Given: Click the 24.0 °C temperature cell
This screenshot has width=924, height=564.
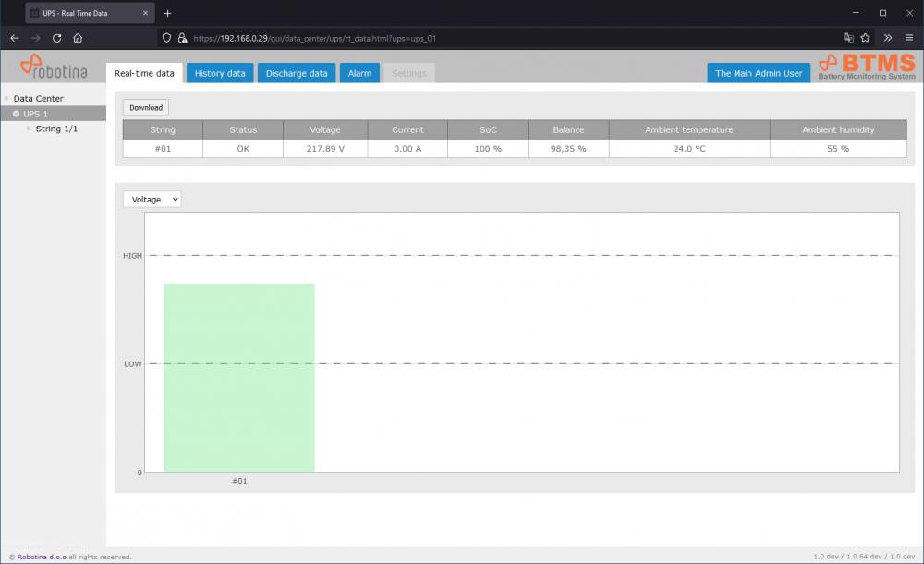Looking at the screenshot, I should click(x=689, y=149).
